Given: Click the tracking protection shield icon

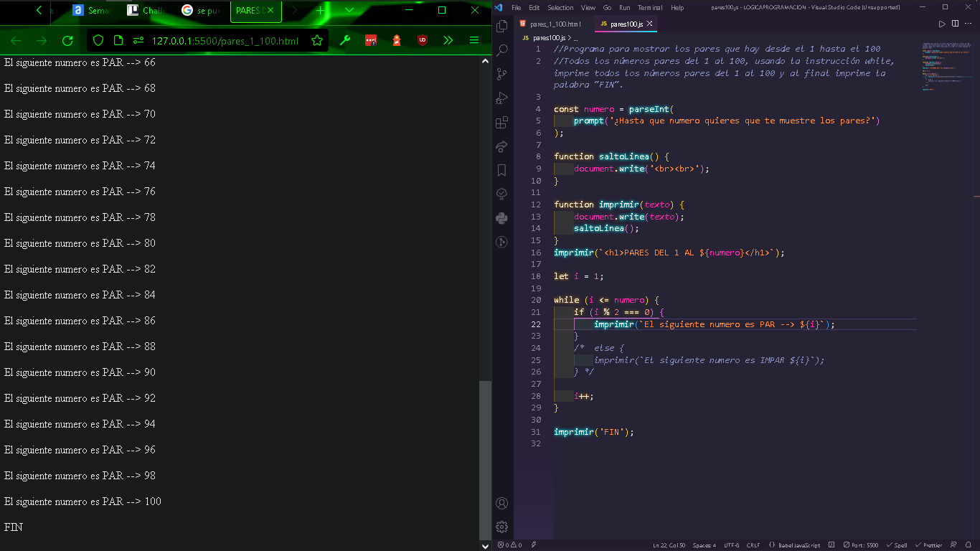Looking at the screenshot, I should click(99, 41).
